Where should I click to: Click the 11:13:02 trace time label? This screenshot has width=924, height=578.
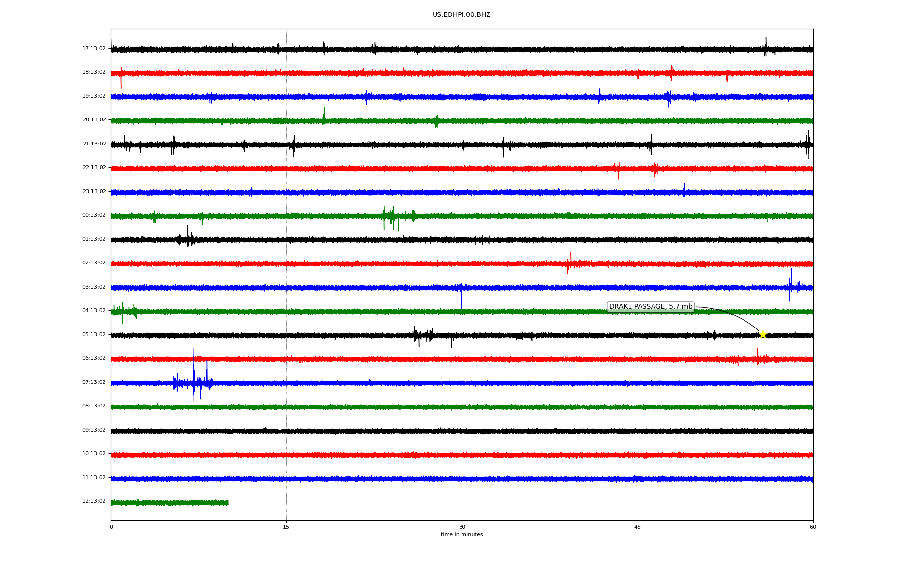tap(94, 478)
